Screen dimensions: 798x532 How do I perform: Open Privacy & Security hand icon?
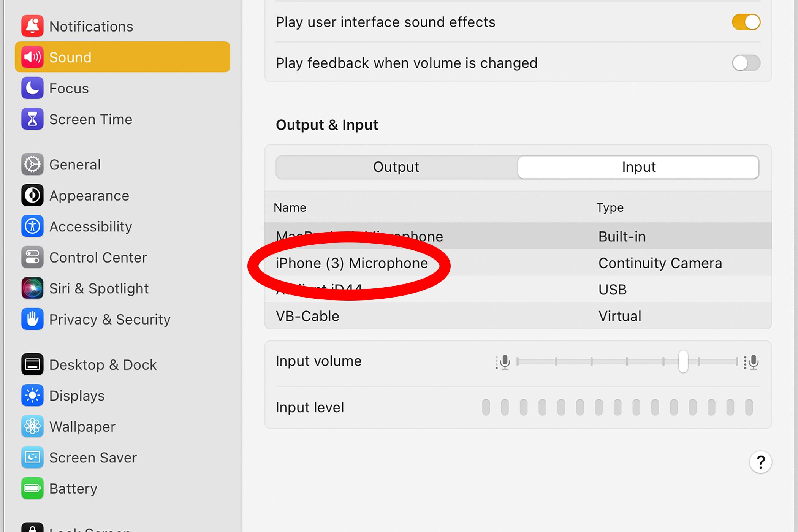tap(32, 319)
